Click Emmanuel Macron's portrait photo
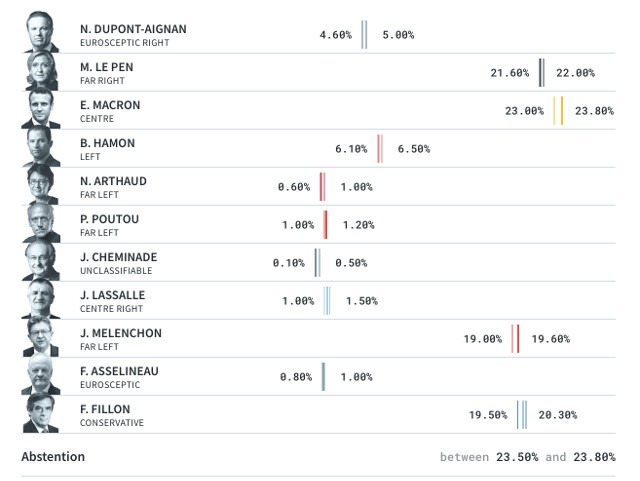This screenshot has height=481, width=640. [x=41, y=110]
